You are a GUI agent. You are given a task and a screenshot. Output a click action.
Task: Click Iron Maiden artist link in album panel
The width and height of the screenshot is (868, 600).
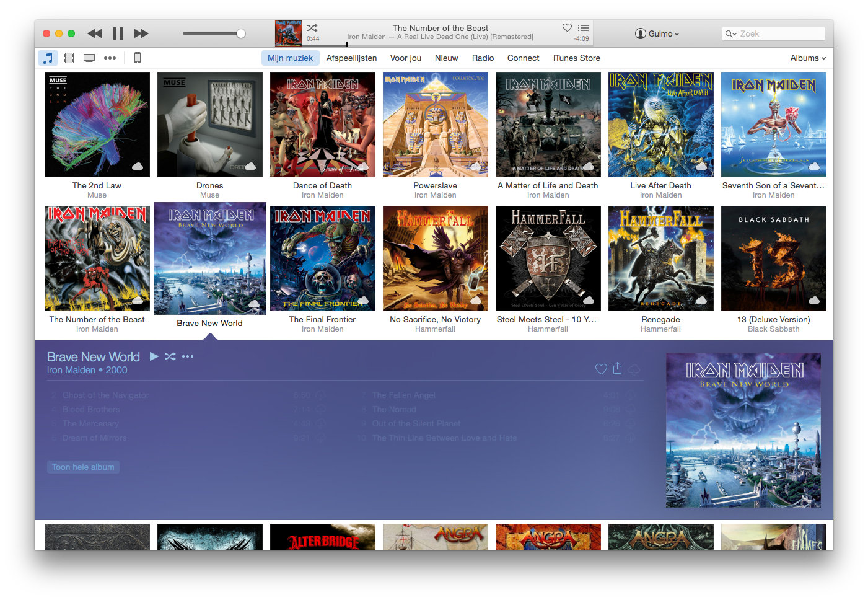pos(71,370)
